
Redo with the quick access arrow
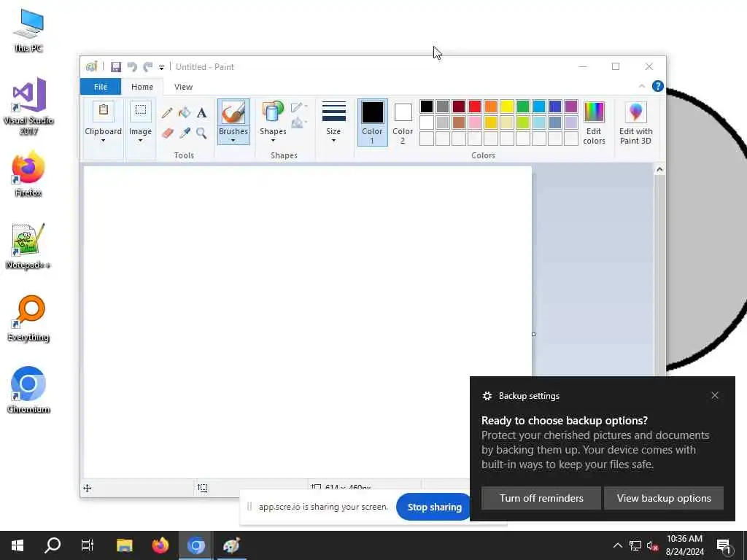pyautogui.click(x=148, y=67)
